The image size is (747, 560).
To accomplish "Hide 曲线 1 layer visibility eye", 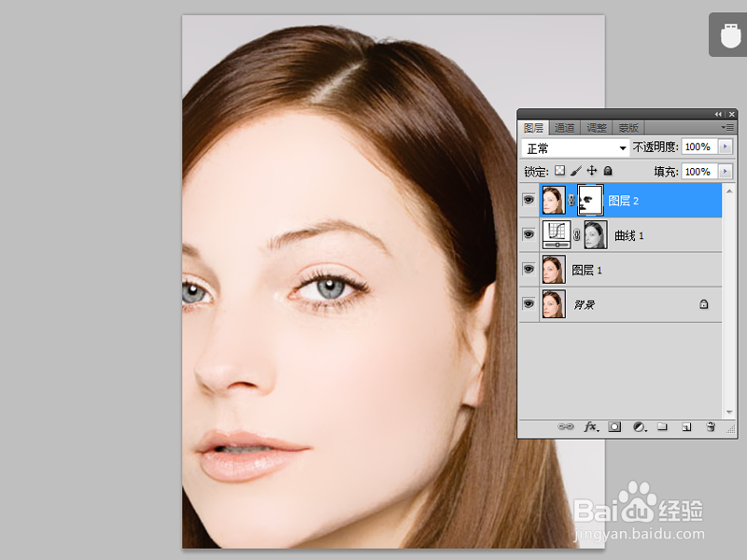I will click(x=529, y=234).
